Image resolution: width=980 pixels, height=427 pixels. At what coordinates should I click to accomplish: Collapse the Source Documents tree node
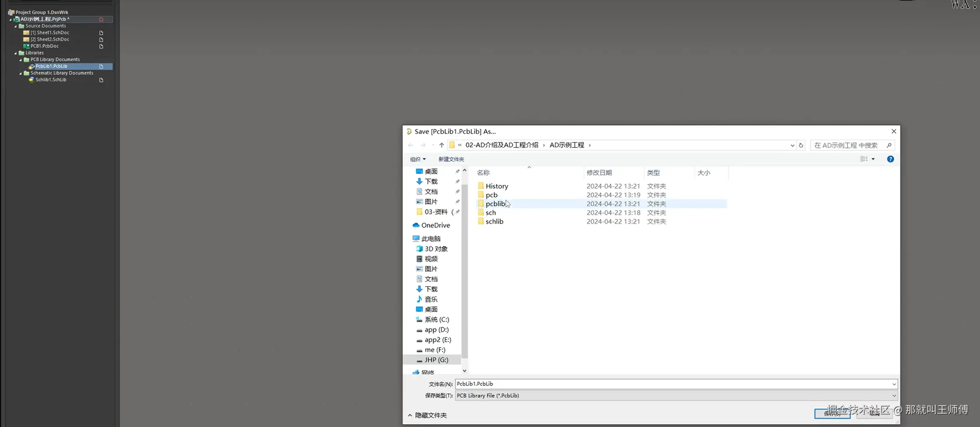[16, 26]
